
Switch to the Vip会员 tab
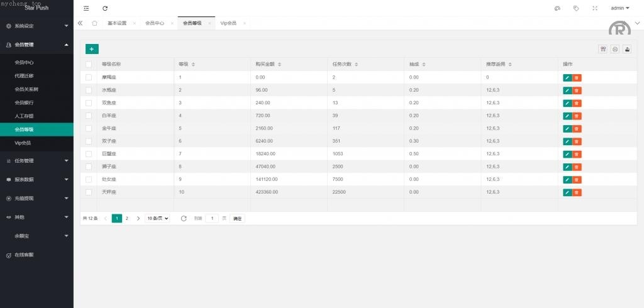(x=228, y=23)
